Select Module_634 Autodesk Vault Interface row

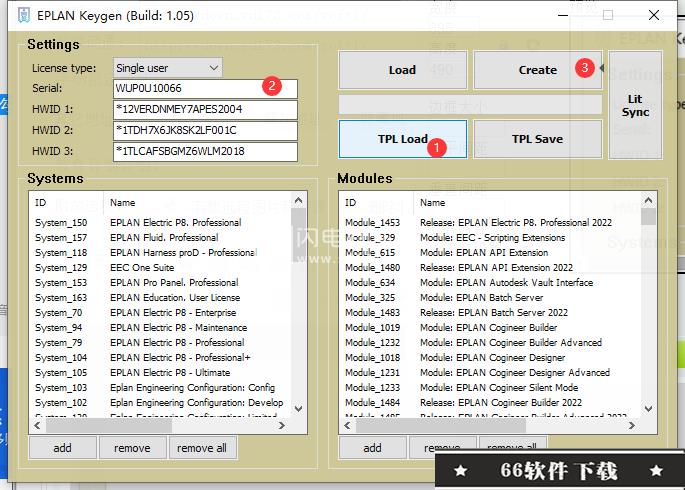[491, 283]
